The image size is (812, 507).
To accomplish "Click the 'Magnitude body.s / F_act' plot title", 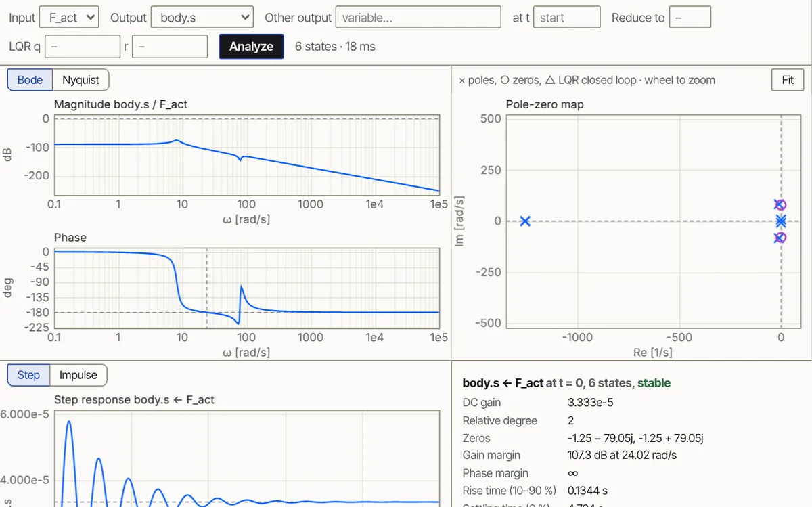I will click(120, 104).
